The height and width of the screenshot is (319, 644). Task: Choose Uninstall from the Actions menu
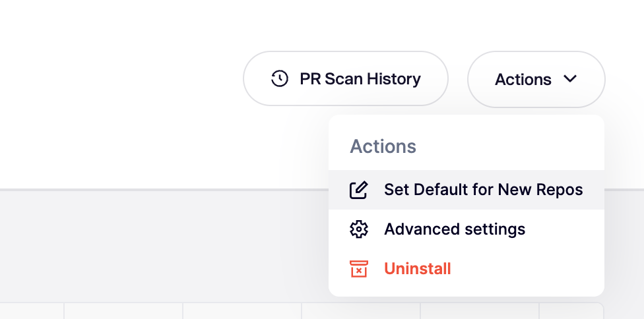[x=417, y=269]
